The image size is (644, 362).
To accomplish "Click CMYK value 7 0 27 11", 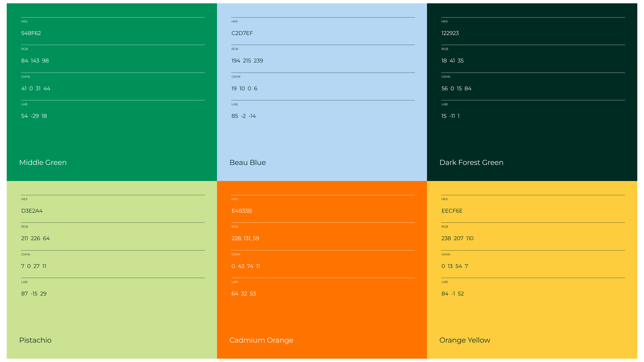I will pyautogui.click(x=33, y=266).
